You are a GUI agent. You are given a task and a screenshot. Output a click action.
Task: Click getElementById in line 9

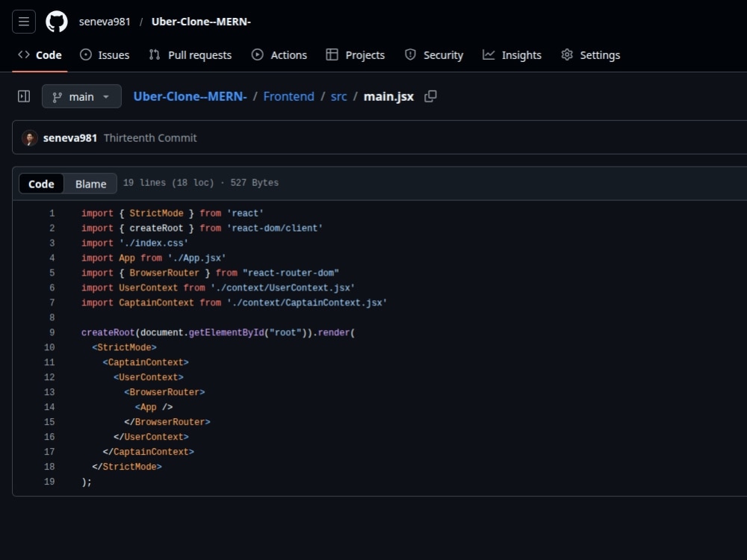(x=226, y=332)
